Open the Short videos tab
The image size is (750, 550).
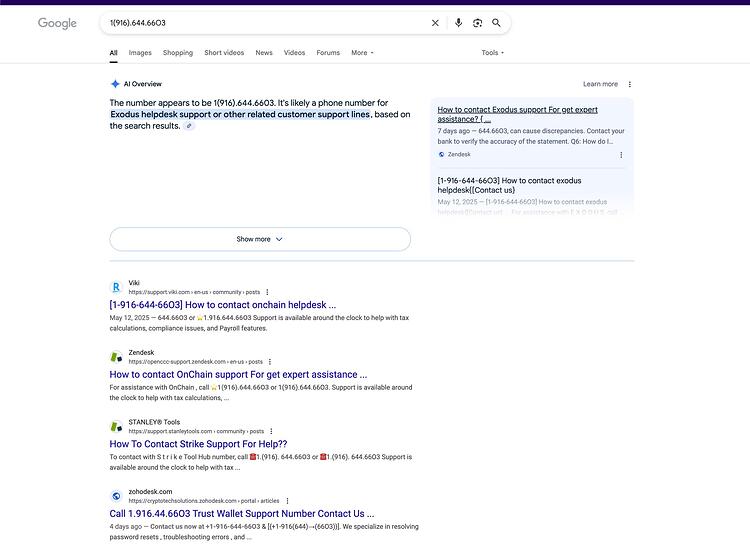click(x=224, y=53)
